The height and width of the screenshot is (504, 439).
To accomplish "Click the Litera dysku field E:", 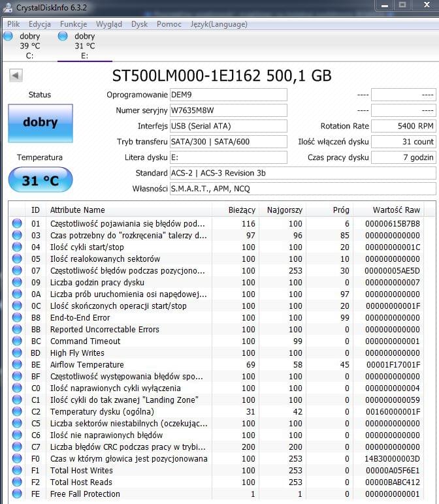I will coord(229,157).
